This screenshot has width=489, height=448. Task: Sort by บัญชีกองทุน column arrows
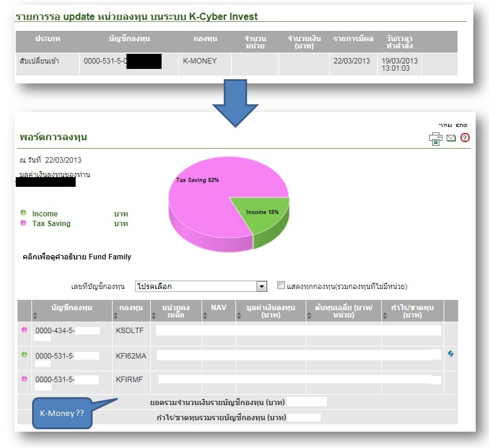[35, 316]
